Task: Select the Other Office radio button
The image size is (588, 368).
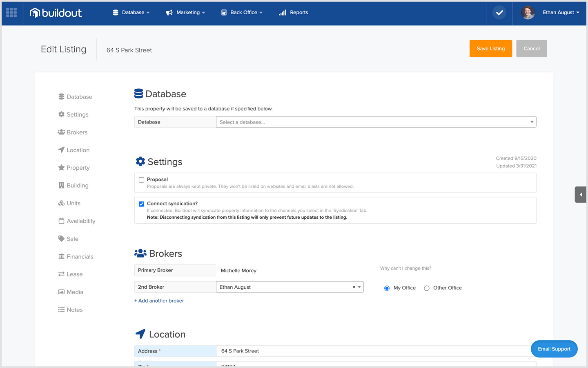Action: click(427, 288)
